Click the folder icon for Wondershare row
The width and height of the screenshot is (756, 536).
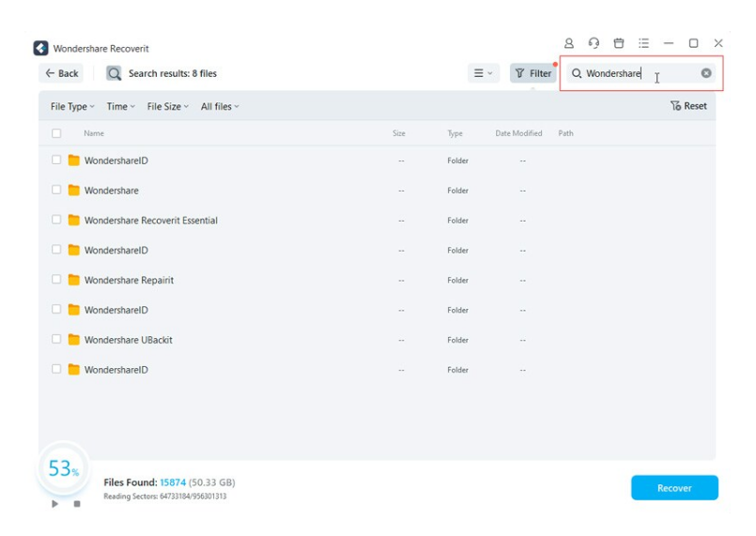[74, 191]
